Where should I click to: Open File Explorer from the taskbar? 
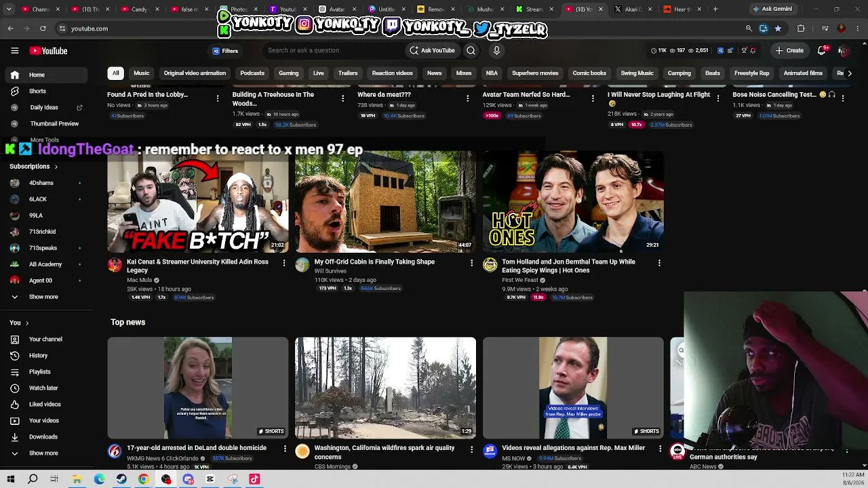(x=77, y=479)
